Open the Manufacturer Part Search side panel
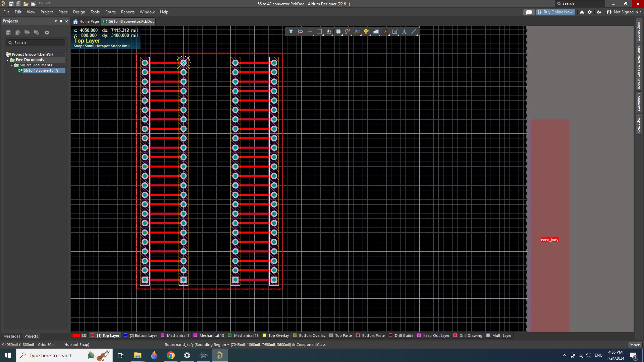644x362 pixels. pos(639,67)
